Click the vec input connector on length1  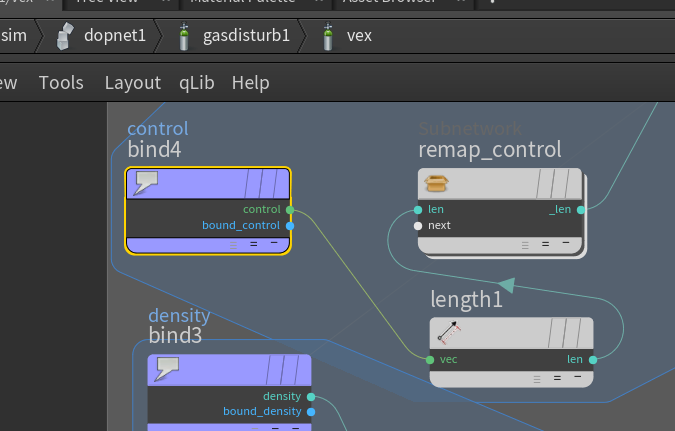pyautogui.click(x=430, y=360)
